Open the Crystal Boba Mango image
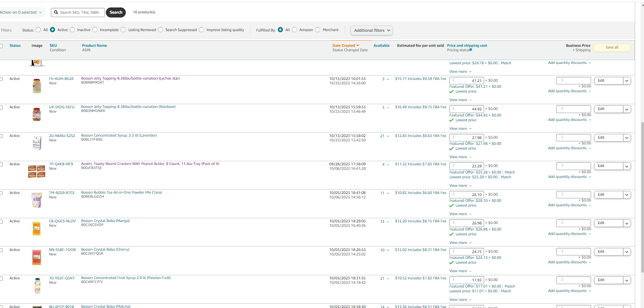This screenshot has width=644, height=308. point(37,228)
